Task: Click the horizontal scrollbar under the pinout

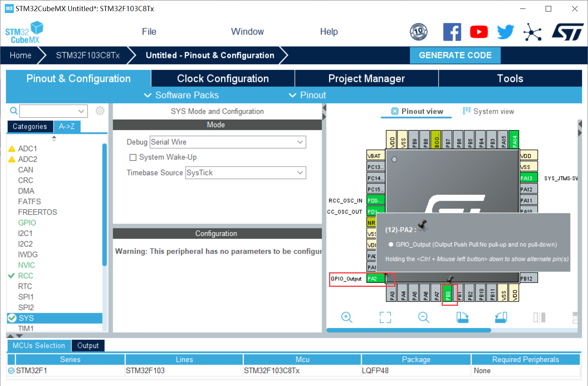Action: click(x=409, y=330)
